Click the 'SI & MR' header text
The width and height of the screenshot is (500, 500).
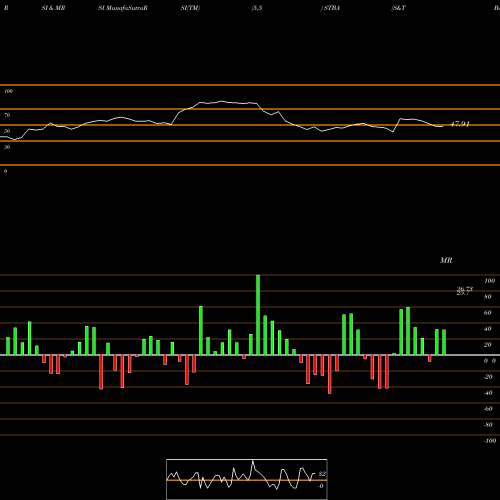pos(53,8)
